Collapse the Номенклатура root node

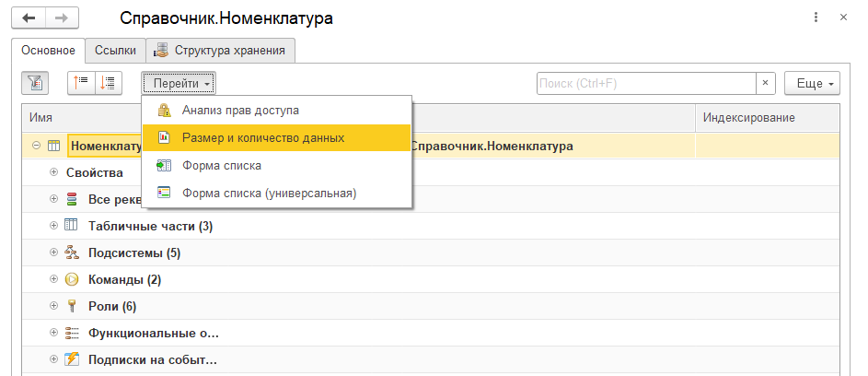click(x=36, y=146)
